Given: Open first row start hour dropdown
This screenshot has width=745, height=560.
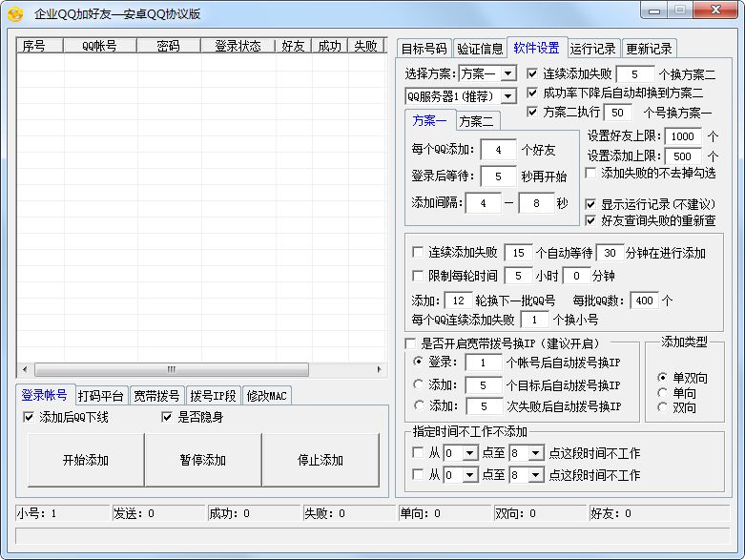Looking at the screenshot, I should (x=470, y=453).
